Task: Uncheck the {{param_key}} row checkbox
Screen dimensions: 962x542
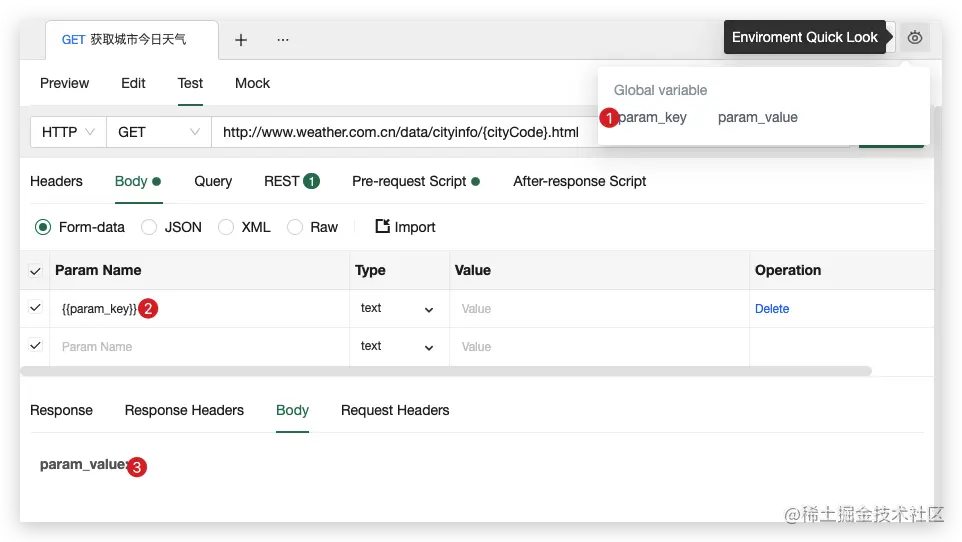Action: (36, 308)
